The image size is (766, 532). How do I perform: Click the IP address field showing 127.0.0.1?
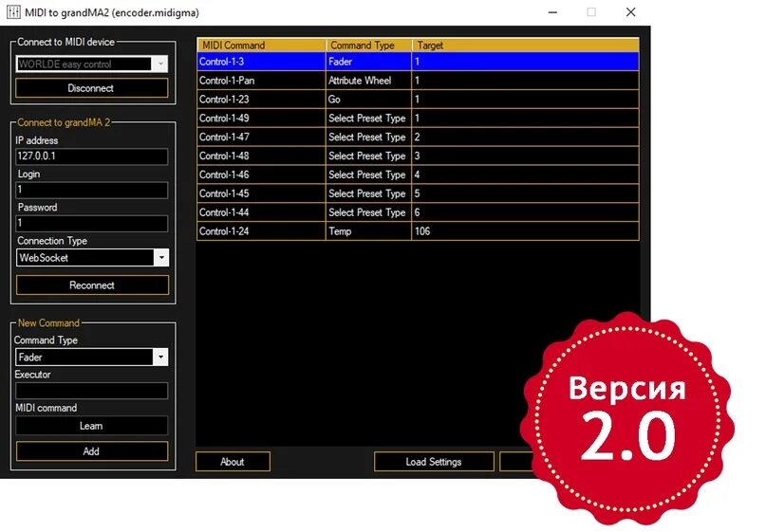tap(91, 156)
